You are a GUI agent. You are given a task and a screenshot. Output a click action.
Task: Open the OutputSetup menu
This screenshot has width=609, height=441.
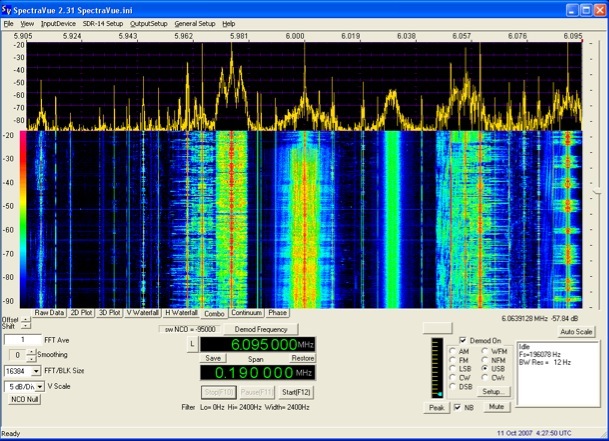coord(148,24)
